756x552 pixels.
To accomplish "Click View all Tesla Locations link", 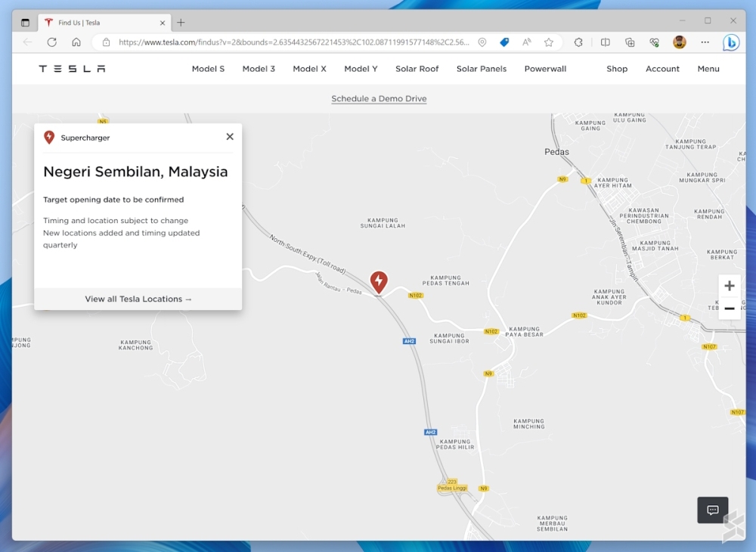I will pyautogui.click(x=138, y=299).
